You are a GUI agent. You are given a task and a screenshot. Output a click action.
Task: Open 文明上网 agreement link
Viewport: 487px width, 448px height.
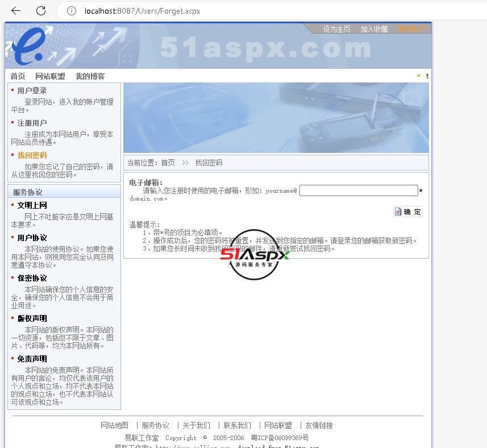(x=32, y=205)
